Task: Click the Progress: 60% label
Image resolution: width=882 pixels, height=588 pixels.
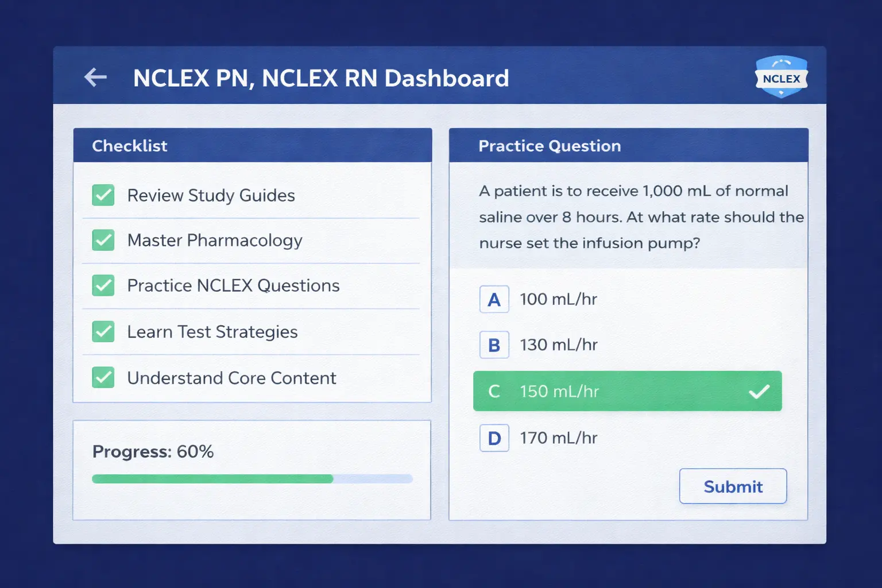Action: [x=153, y=452]
